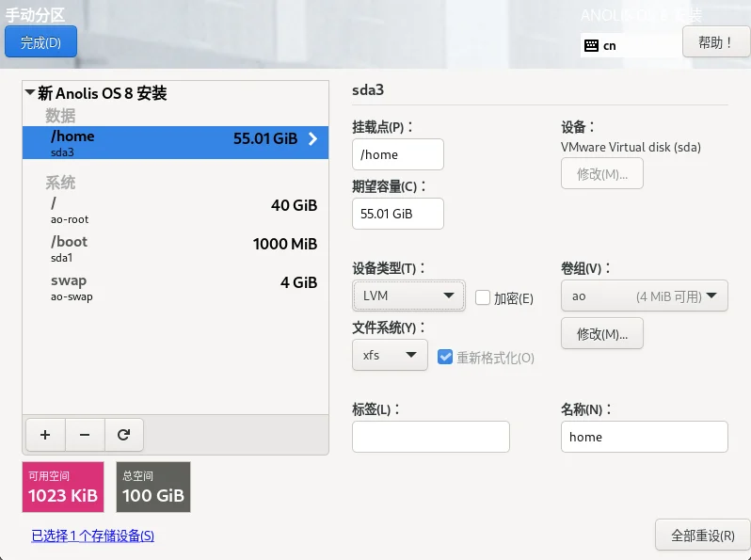The width and height of the screenshot is (751, 560).
Task: Open the xfs file system dropdown
Action: coord(390,355)
